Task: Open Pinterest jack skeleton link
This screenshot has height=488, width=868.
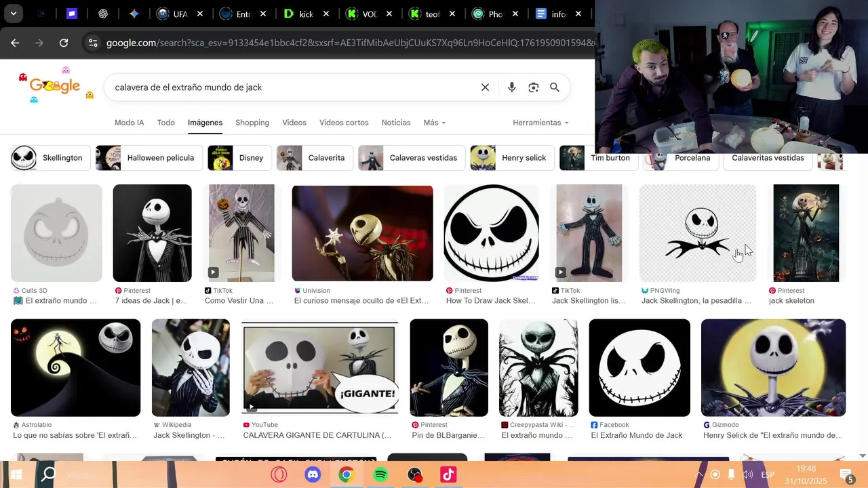Action: coord(791,301)
